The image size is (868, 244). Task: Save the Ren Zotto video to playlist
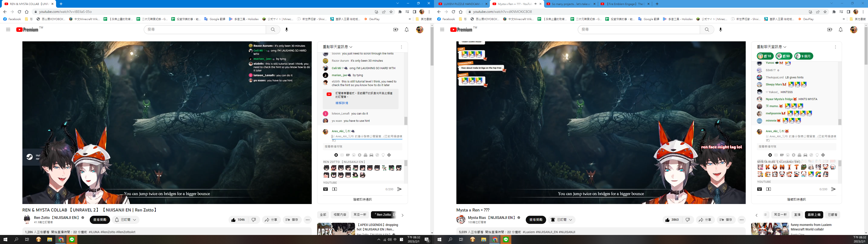click(292, 220)
